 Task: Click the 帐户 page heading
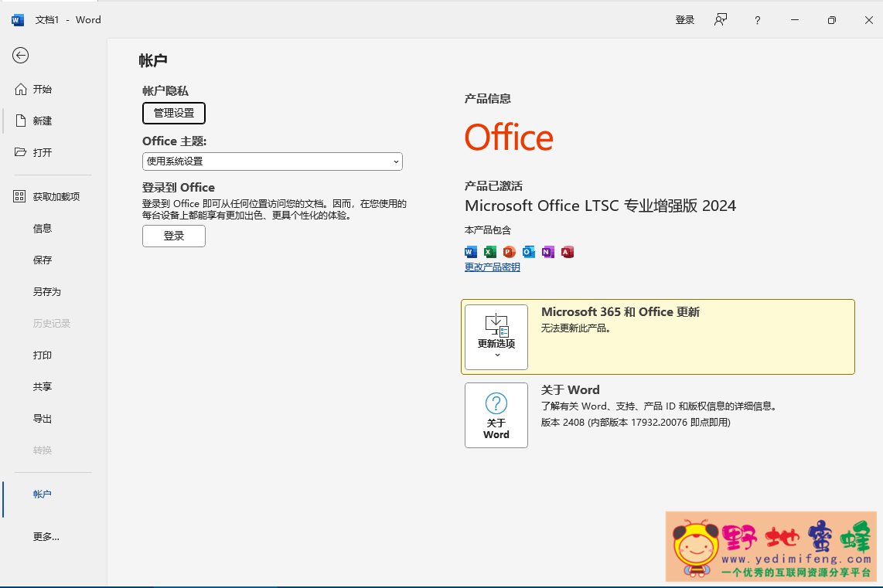coord(153,61)
